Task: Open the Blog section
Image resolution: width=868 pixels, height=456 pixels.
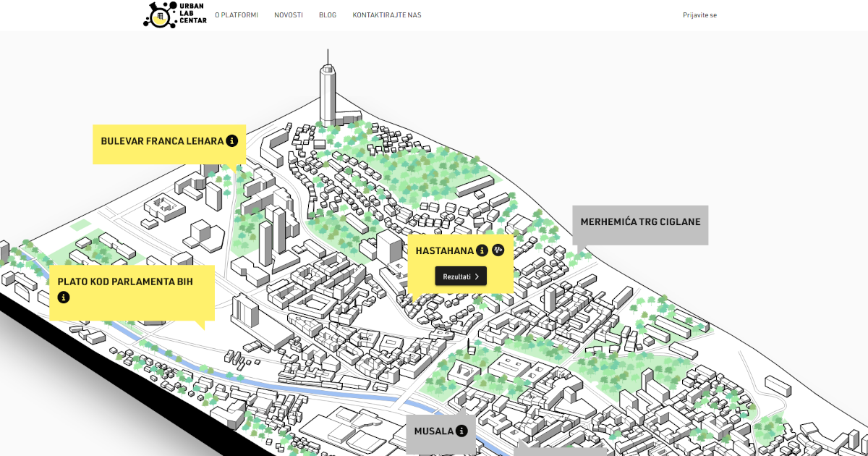Action: pos(328,15)
